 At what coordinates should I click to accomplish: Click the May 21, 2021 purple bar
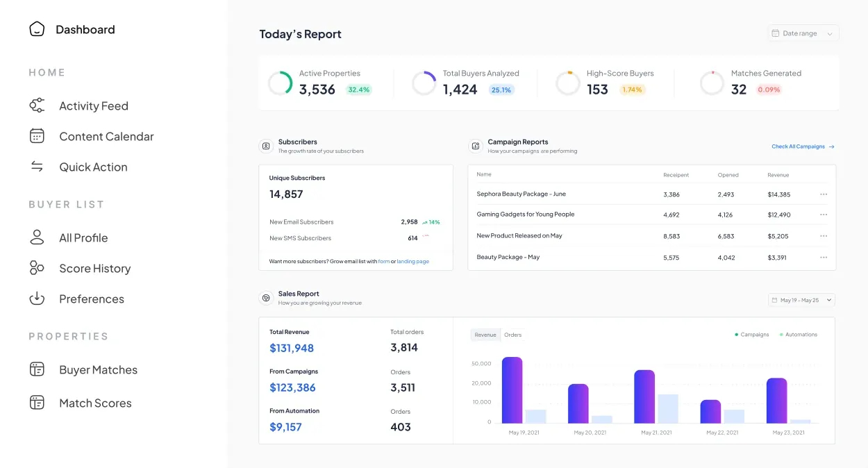(x=644, y=396)
